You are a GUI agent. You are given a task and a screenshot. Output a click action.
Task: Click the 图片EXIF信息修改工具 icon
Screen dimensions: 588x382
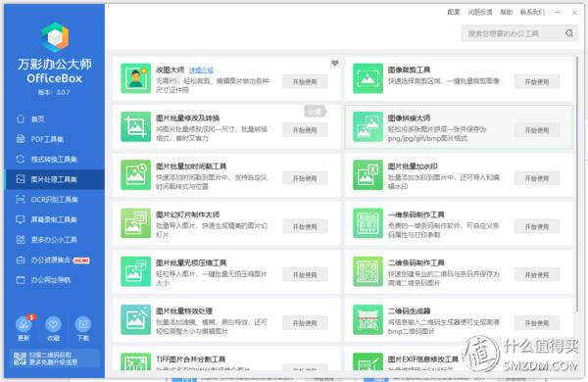367,361
